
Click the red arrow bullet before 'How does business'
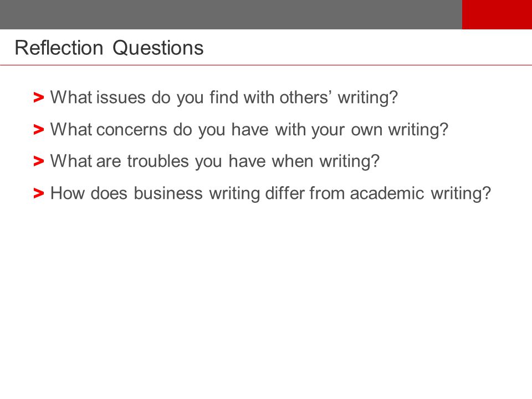(x=39, y=193)
